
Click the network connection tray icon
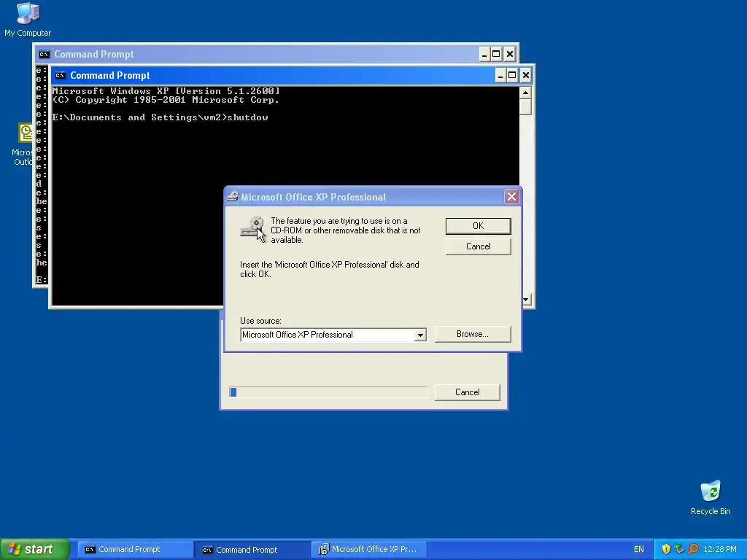click(x=679, y=549)
